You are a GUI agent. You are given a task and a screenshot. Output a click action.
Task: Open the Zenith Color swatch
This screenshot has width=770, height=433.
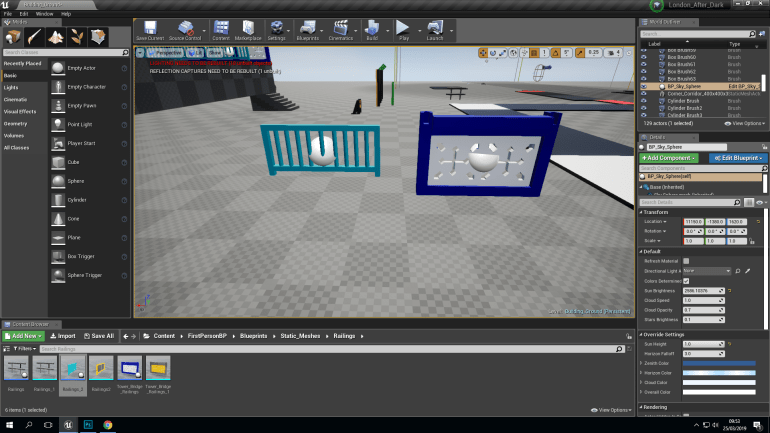click(x=719, y=363)
